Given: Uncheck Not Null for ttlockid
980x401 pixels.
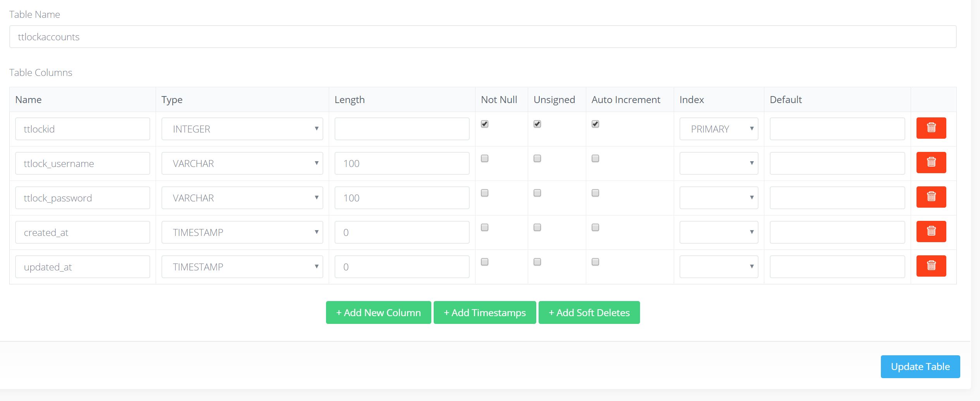Looking at the screenshot, I should (x=484, y=124).
